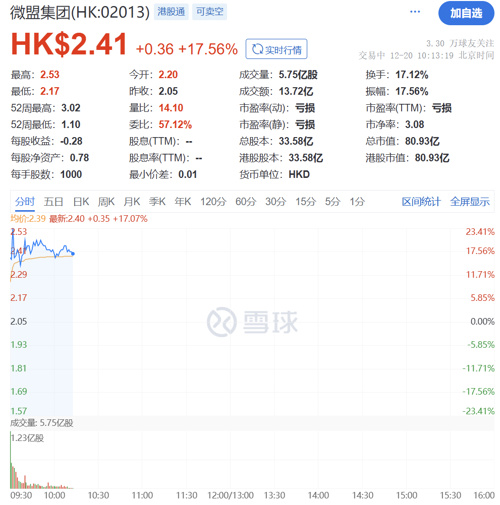Click the 港股通 tag
500x505 pixels.
tap(171, 12)
